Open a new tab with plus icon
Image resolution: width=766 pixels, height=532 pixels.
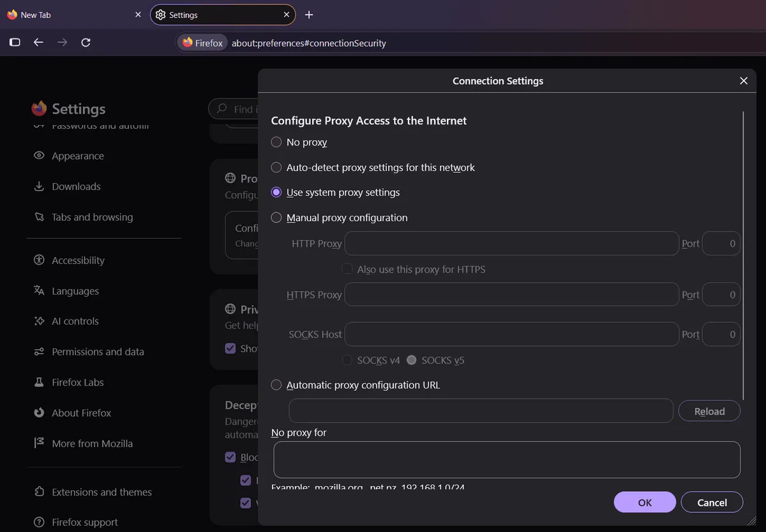[x=309, y=15]
